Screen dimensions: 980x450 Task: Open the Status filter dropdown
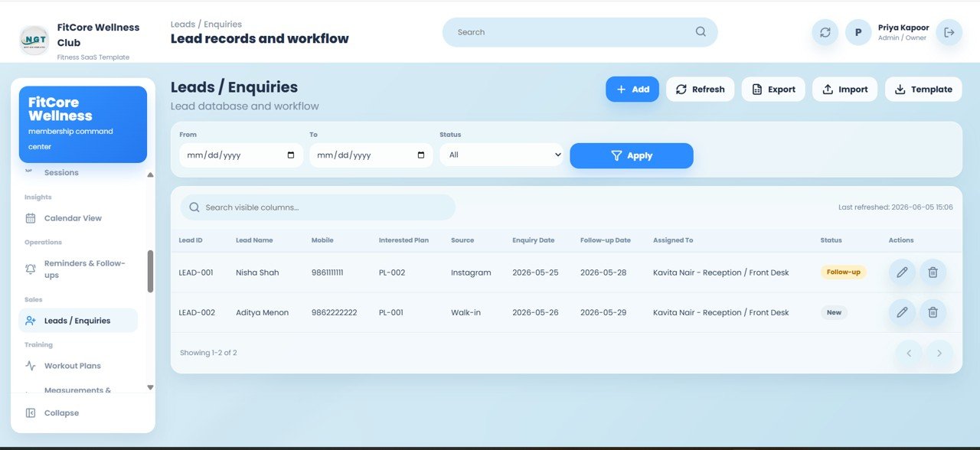click(501, 155)
